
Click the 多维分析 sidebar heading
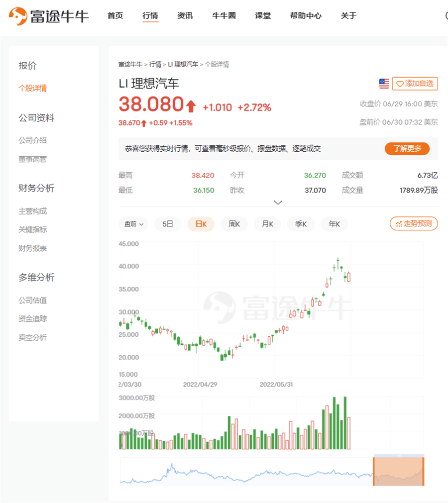point(36,277)
